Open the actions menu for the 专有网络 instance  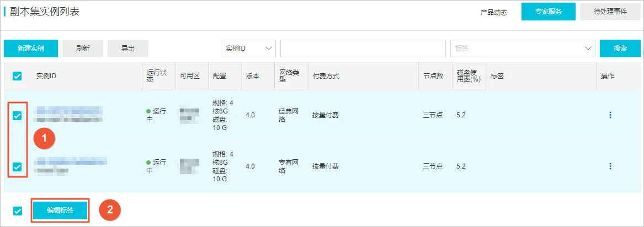coord(610,166)
